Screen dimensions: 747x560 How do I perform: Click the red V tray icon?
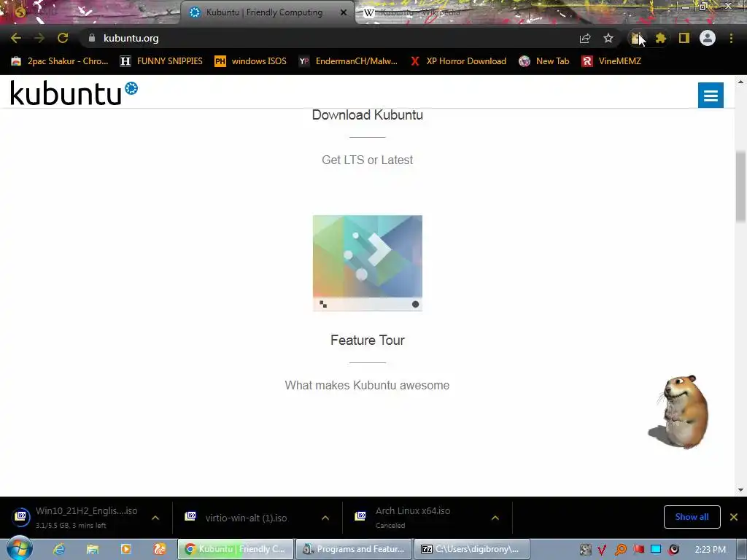pyautogui.click(x=602, y=550)
